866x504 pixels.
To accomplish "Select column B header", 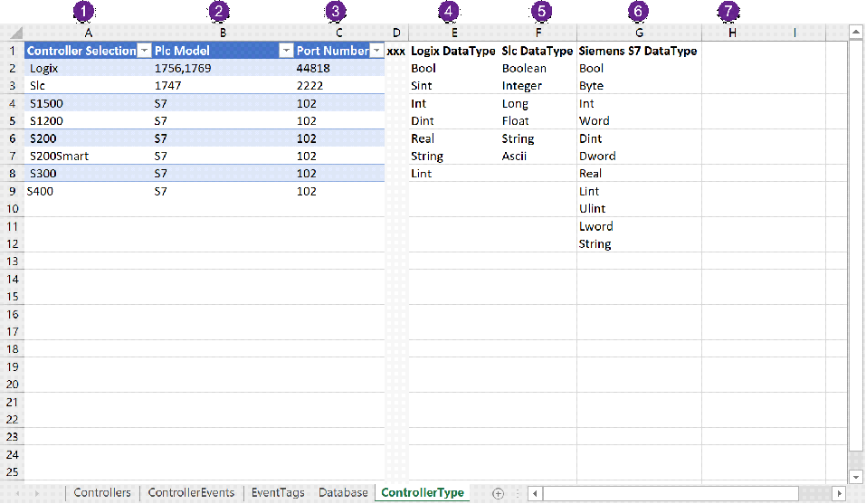I will pyautogui.click(x=224, y=33).
